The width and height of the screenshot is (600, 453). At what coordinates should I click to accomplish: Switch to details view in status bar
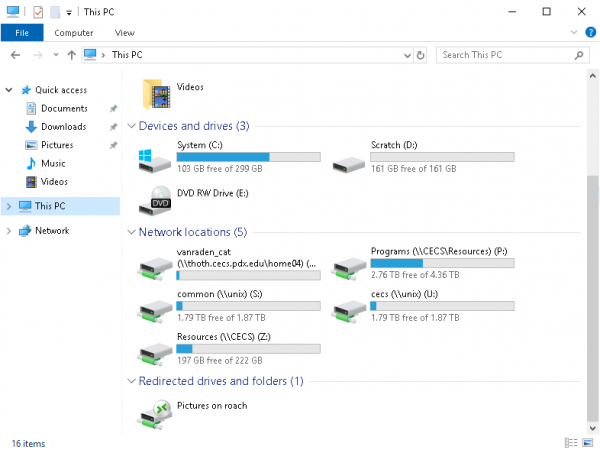tap(570, 442)
